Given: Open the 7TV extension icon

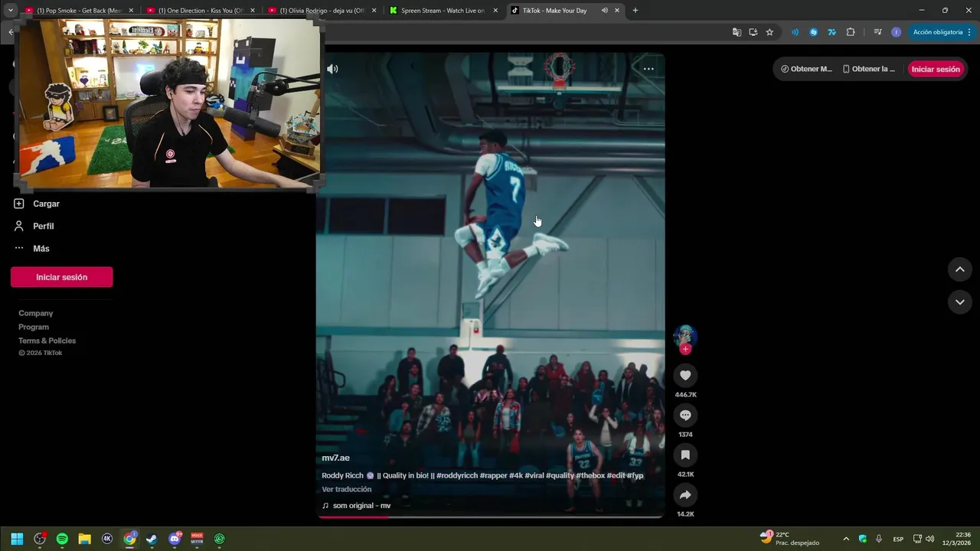Looking at the screenshot, I should [831, 32].
